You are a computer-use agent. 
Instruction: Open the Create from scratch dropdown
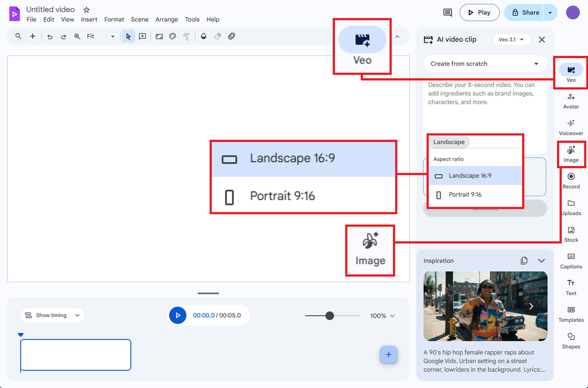[485, 63]
